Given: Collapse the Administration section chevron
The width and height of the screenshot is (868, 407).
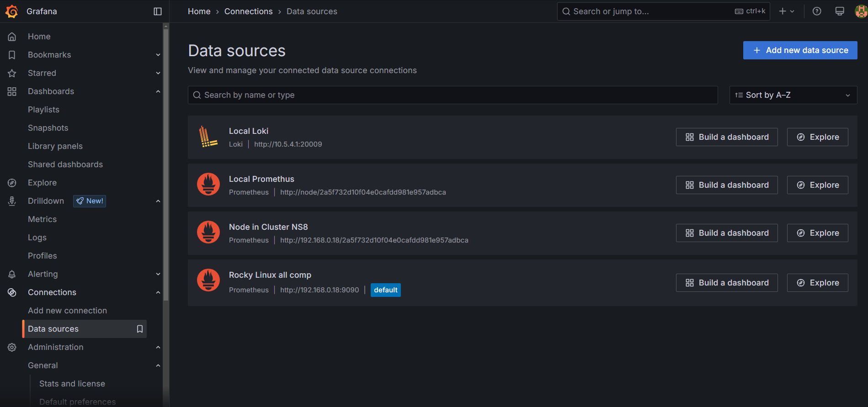Looking at the screenshot, I should pyautogui.click(x=158, y=347).
